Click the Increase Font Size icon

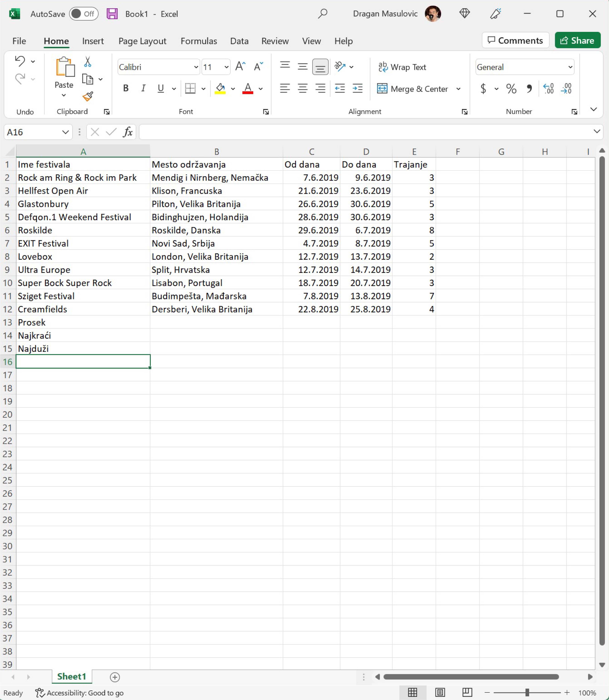(240, 67)
